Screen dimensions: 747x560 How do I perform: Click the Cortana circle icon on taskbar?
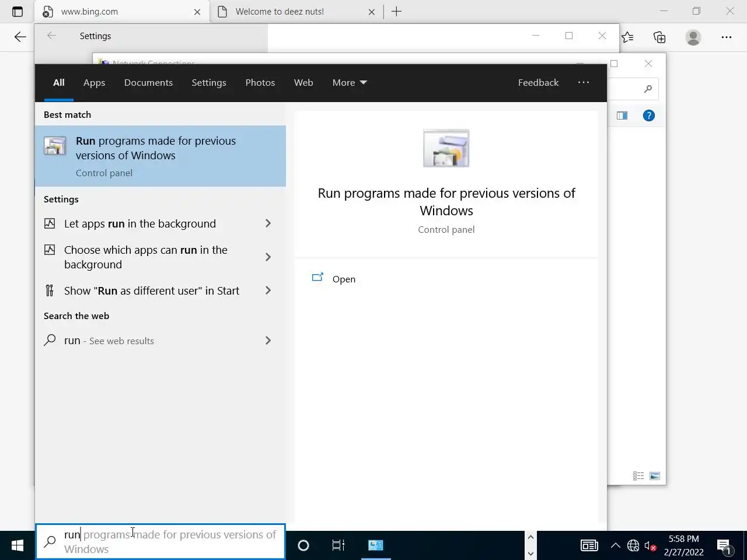pos(303,545)
